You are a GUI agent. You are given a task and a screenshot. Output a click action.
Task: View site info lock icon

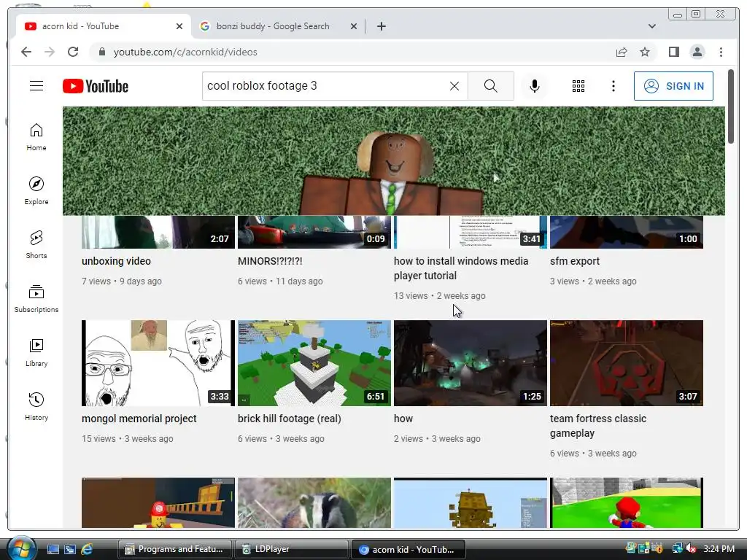pos(101,52)
